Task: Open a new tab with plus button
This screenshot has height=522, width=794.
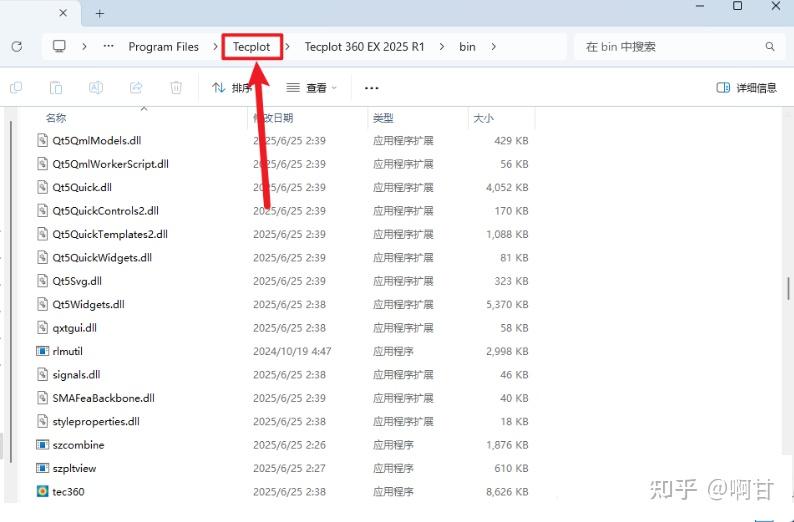Action: pos(100,14)
